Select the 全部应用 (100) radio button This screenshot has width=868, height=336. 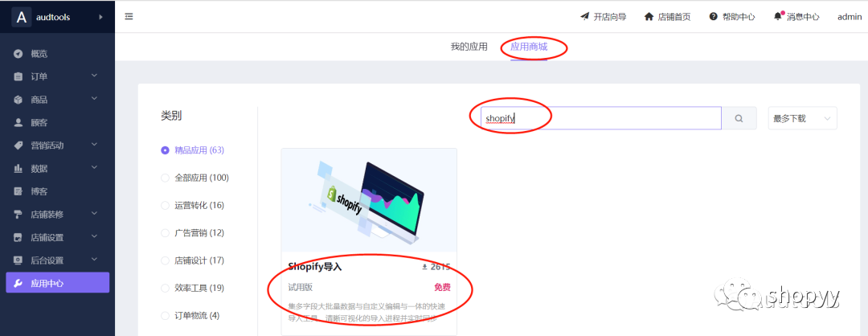(165, 178)
